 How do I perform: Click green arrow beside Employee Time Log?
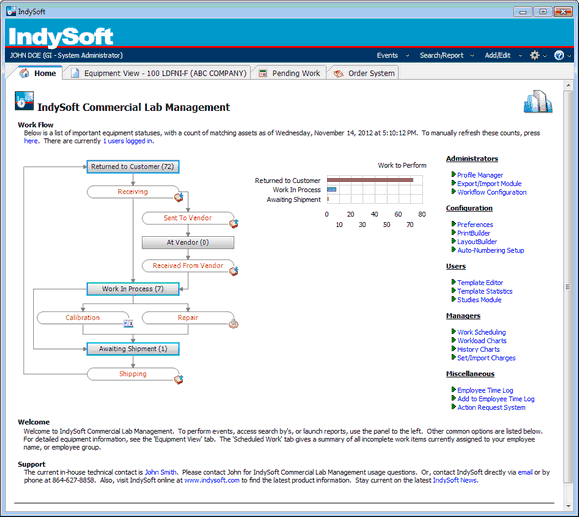pyautogui.click(x=453, y=390)
